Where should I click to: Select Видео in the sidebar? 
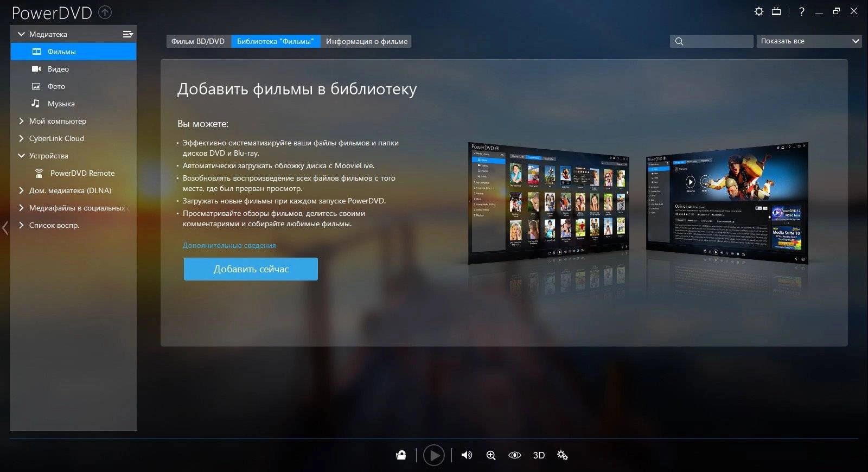click(73, 69)
